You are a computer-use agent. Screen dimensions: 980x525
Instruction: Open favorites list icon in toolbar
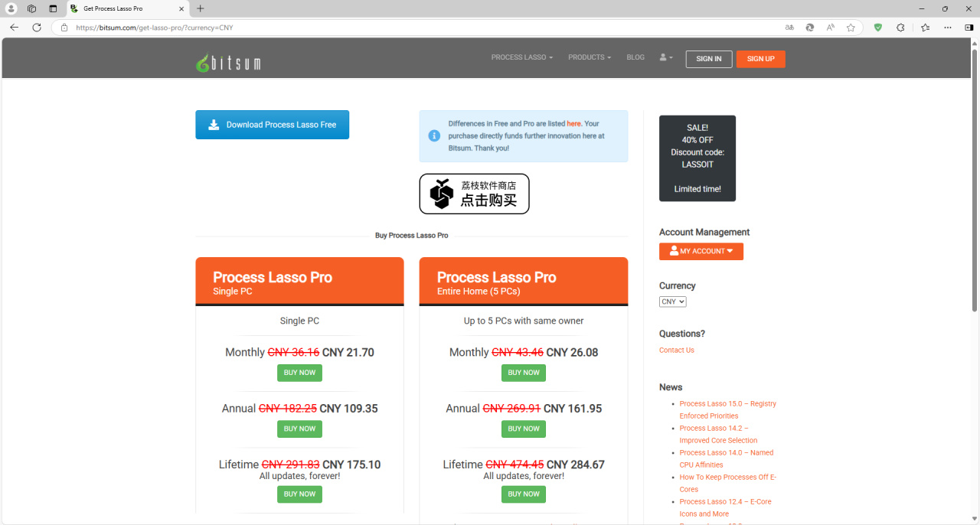pyautogui.click(x=925, y=28)
